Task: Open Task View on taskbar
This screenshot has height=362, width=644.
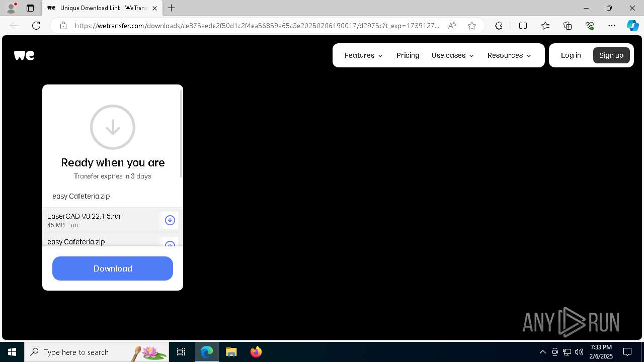Action: (181, 352)
